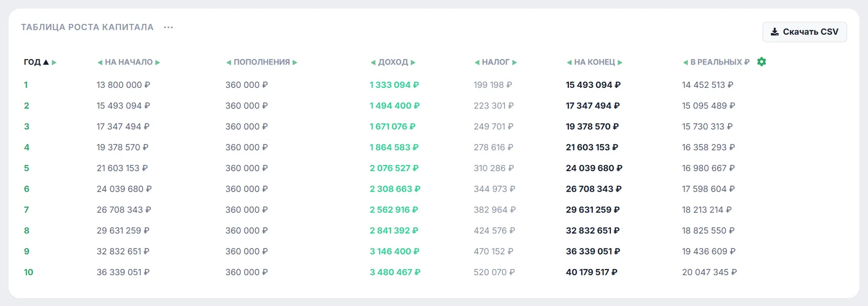This screenshot has width=868, height=306.
Task: Select year 1 row number
Action: [x=26, y=85]
